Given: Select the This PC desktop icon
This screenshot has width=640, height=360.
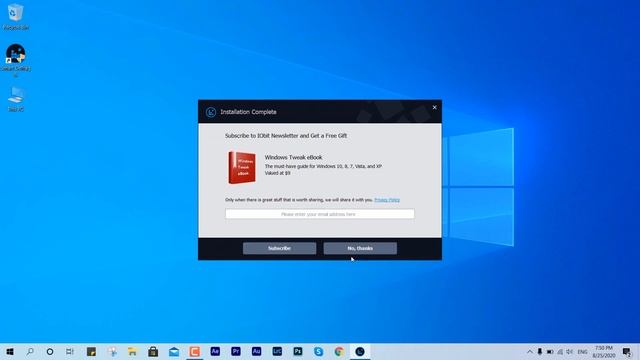Looking at the screenshot, I should pos(16,99).
